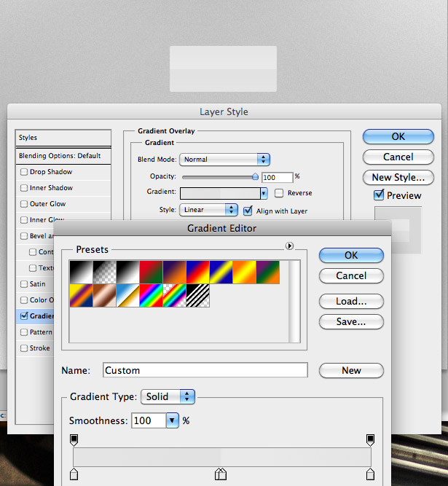The height and width of the screenshot is (486, 448).
Task: Enable the Bevel effect checkbox
Action: tap(24, 236)
